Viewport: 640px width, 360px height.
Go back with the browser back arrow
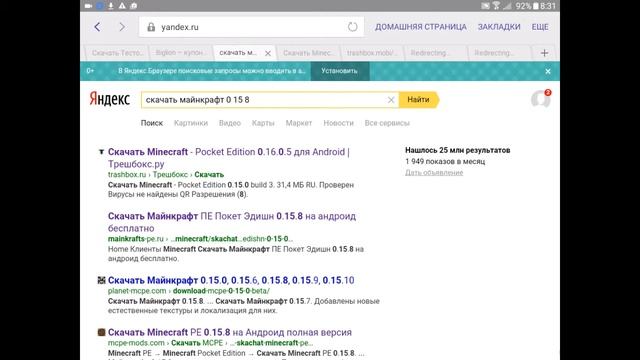(x=97, y=27)
